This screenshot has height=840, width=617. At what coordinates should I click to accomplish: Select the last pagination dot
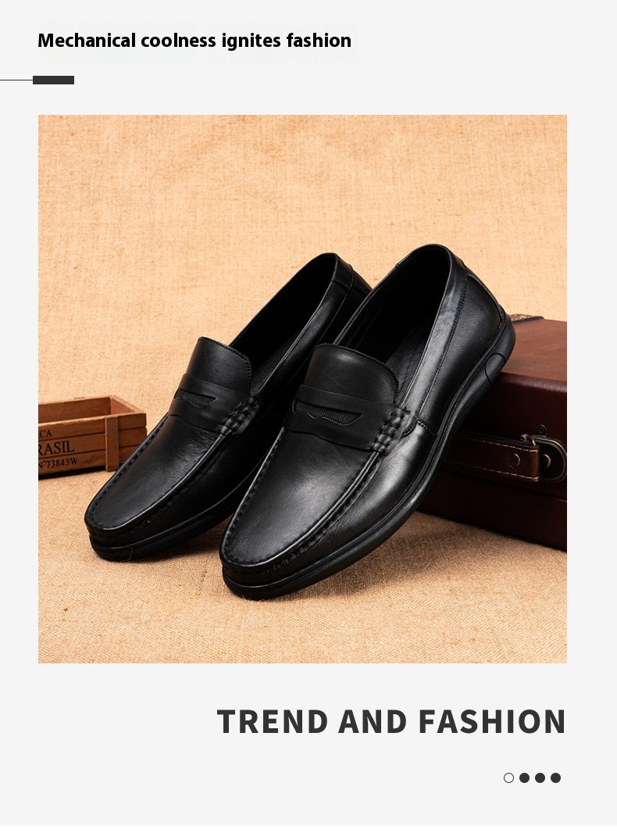point(555,777)
